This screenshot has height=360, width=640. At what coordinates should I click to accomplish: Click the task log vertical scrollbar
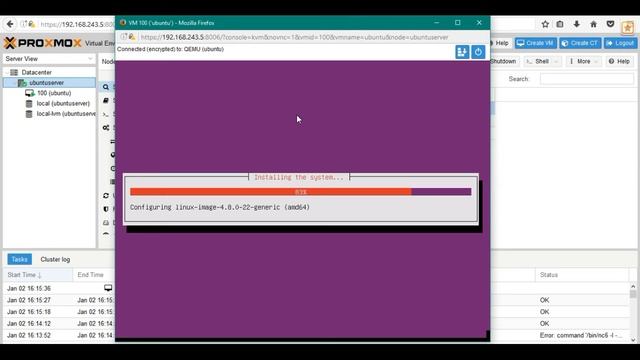pyautogui.click(x=633, y=312)
